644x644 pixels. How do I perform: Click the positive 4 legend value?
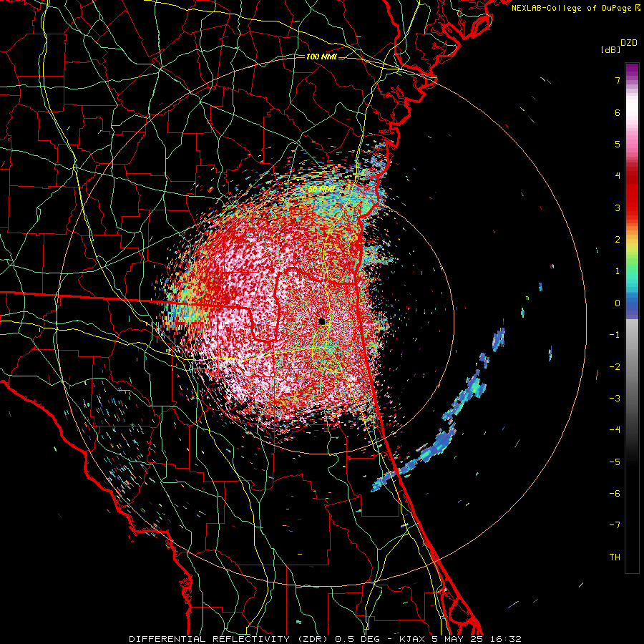click(618, 176)
